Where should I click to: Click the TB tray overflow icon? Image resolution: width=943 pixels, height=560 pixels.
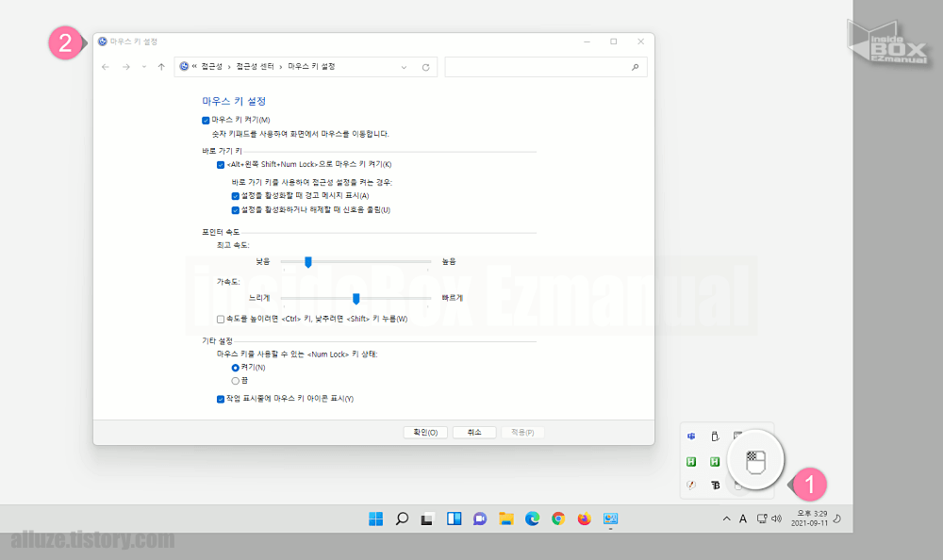click(x=715, y=485)
